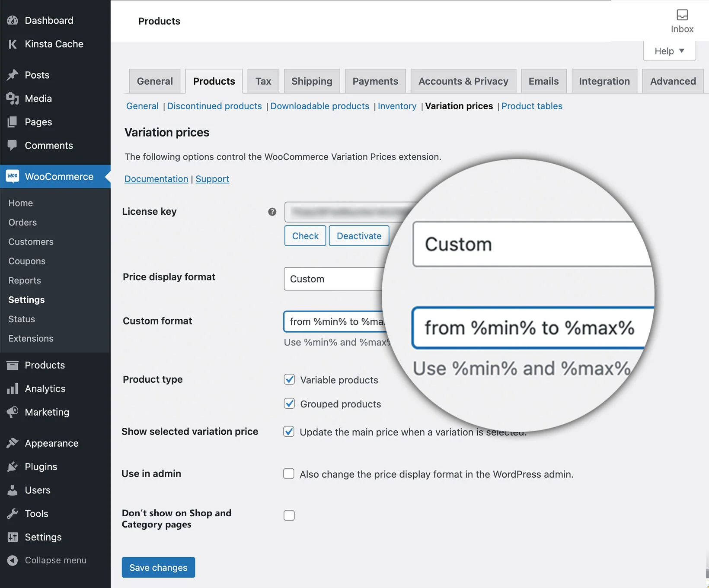Open the Integration tab

[x=604, y=81]
